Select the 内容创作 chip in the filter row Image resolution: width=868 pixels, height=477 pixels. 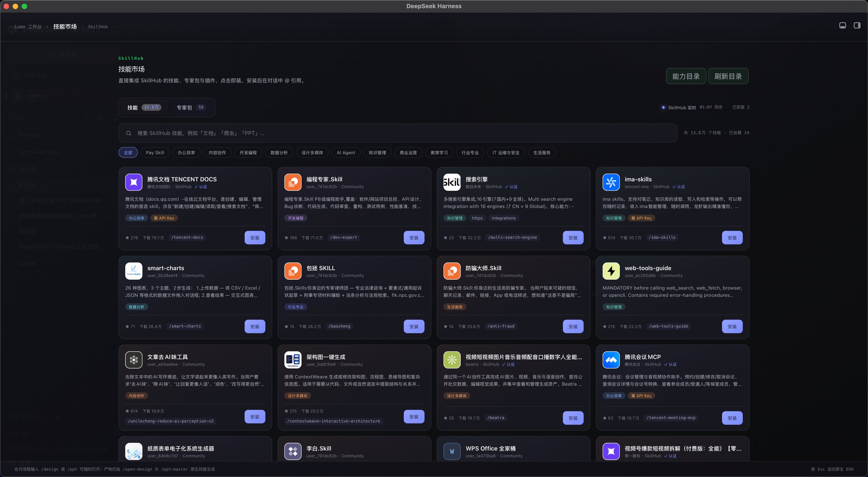[217, 153]
